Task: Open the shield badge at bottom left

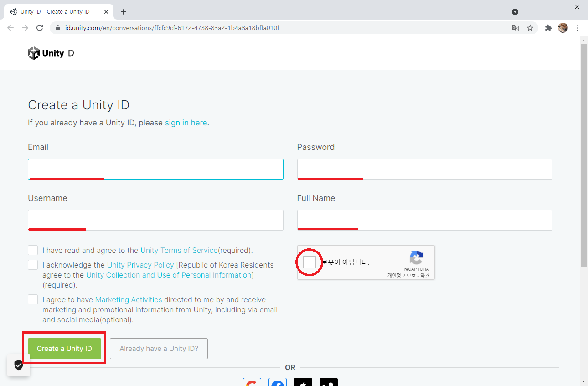Action: click(19, 365)
